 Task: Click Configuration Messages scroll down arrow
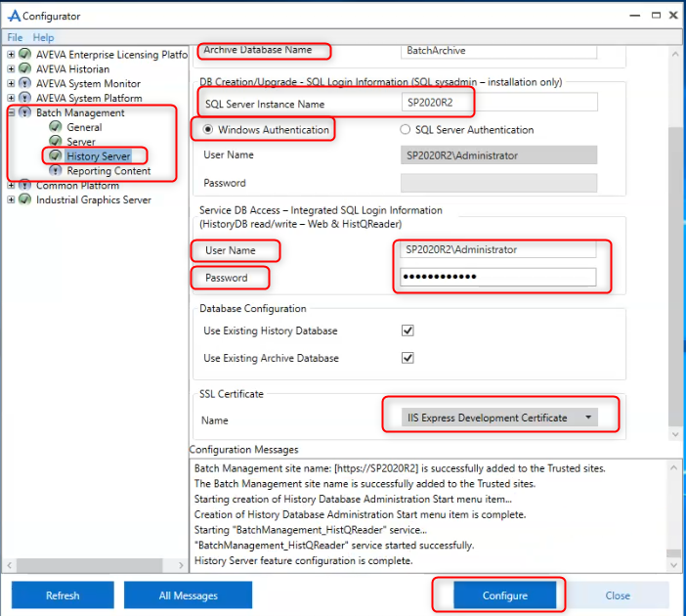pyautogui.click(x=673, y=565)
